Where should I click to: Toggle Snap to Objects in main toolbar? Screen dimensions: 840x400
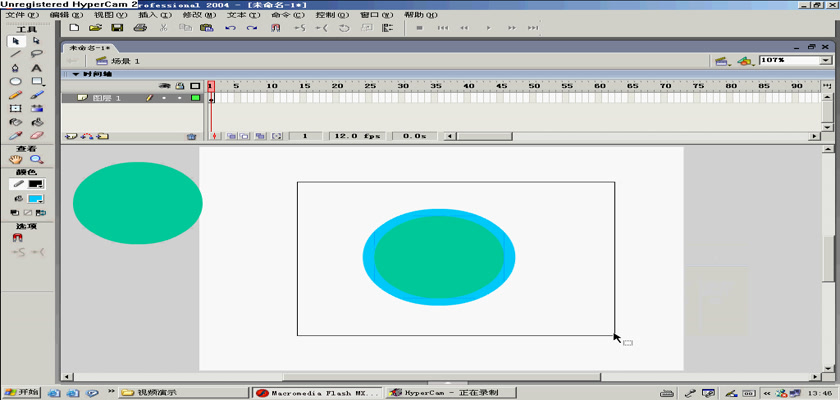276,28
